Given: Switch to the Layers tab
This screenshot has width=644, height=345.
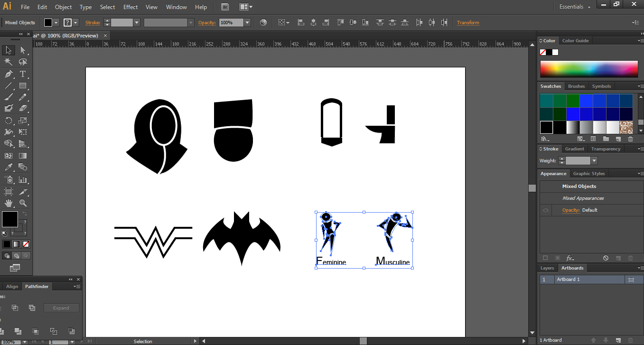Looking at the screenshot, I should tap(547, 268).
